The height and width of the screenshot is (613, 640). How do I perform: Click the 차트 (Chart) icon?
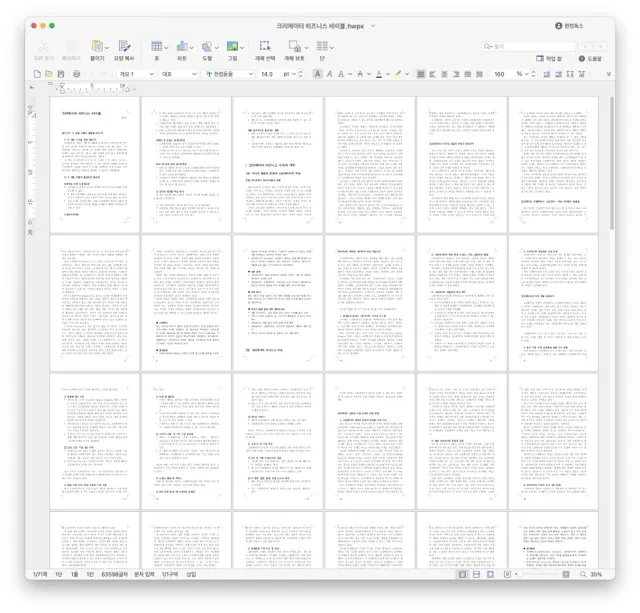pyautogui.click(x=182, y=46)
